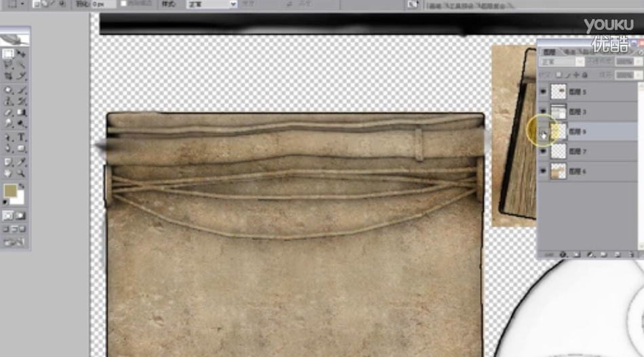
Task: Select the Blur tool
Action: coord(8,123)
